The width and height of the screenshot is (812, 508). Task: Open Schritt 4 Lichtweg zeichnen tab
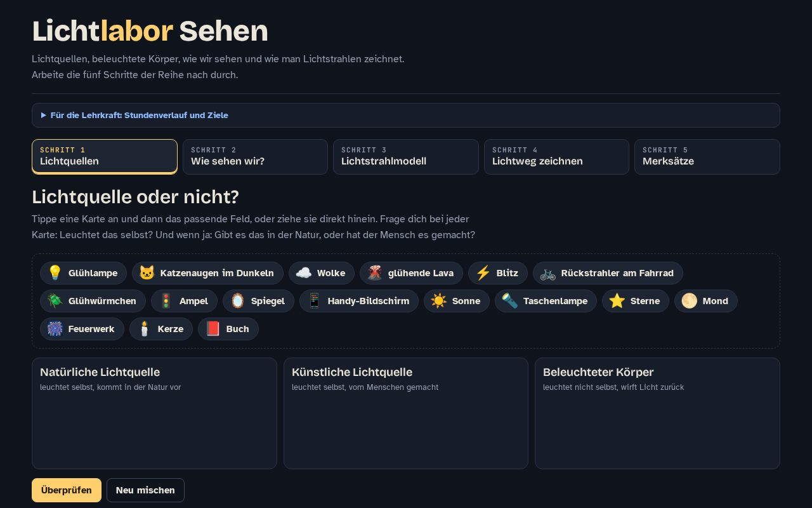coord(556,156)
